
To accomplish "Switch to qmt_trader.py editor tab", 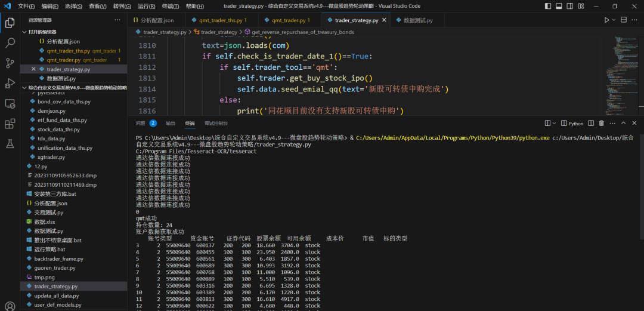I will [x=290, y=20].
